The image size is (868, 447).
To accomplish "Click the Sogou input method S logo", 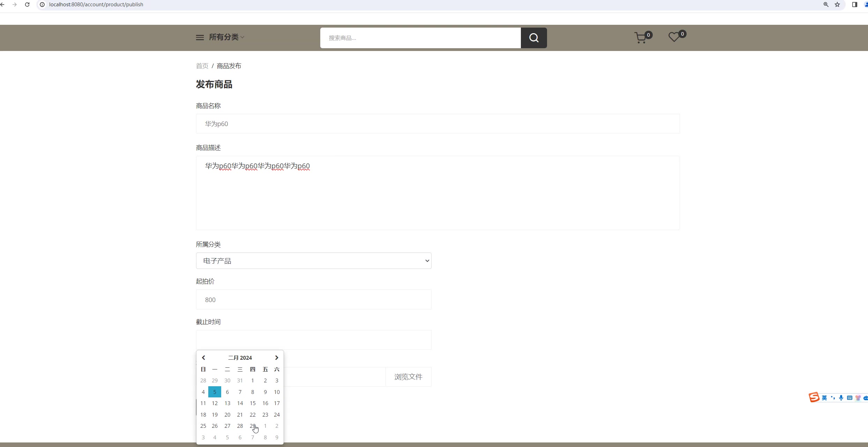I will pos(814,397).
